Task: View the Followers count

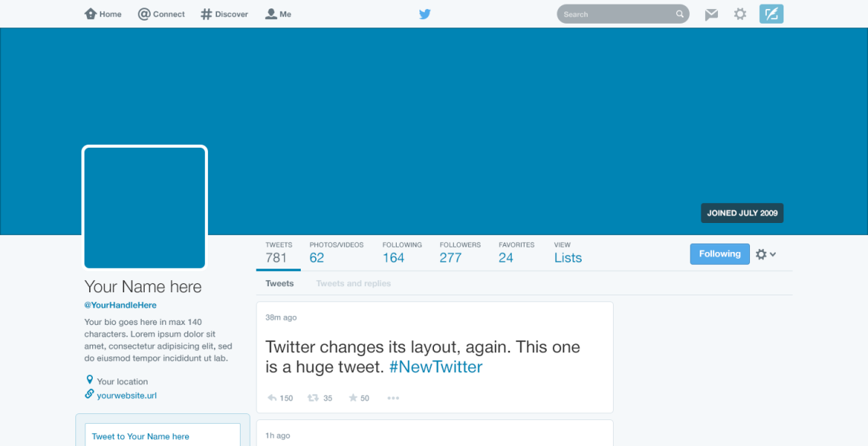Action: coord(460,253)
